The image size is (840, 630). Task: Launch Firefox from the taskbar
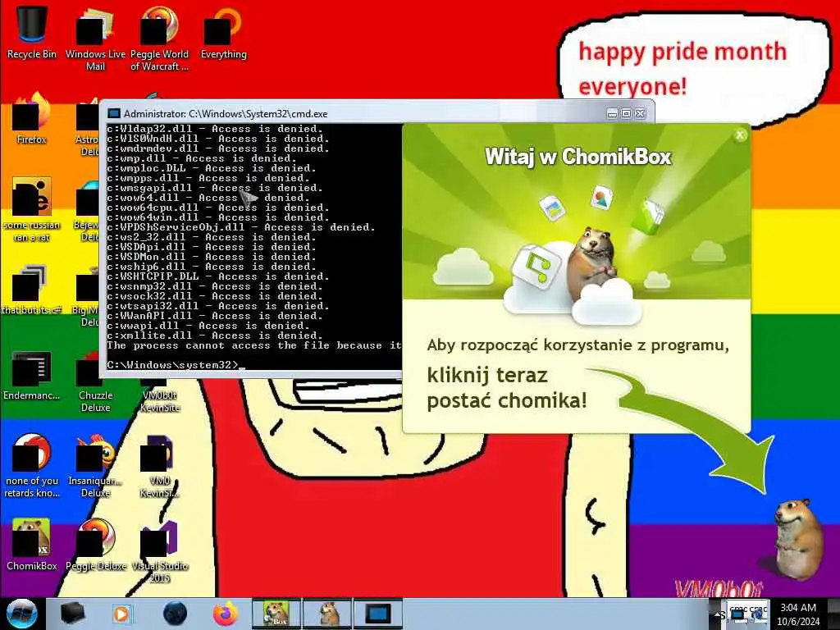point(226,614)
